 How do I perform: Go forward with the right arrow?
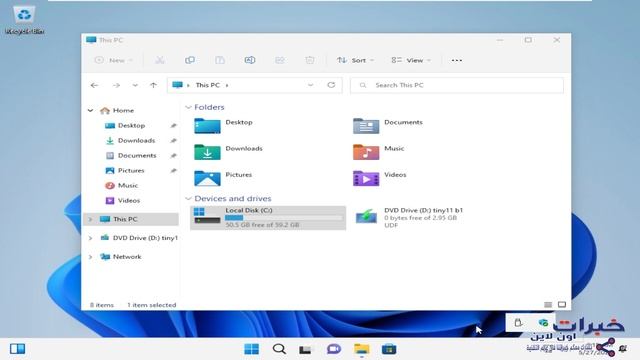pyautogui.click(x=116, y=85)
